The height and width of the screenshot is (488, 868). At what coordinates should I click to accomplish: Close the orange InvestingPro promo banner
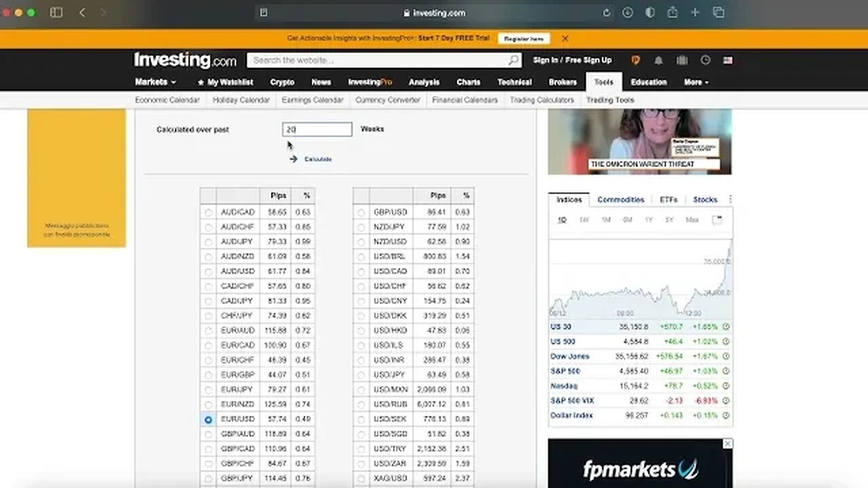click(x=565, y=39)
